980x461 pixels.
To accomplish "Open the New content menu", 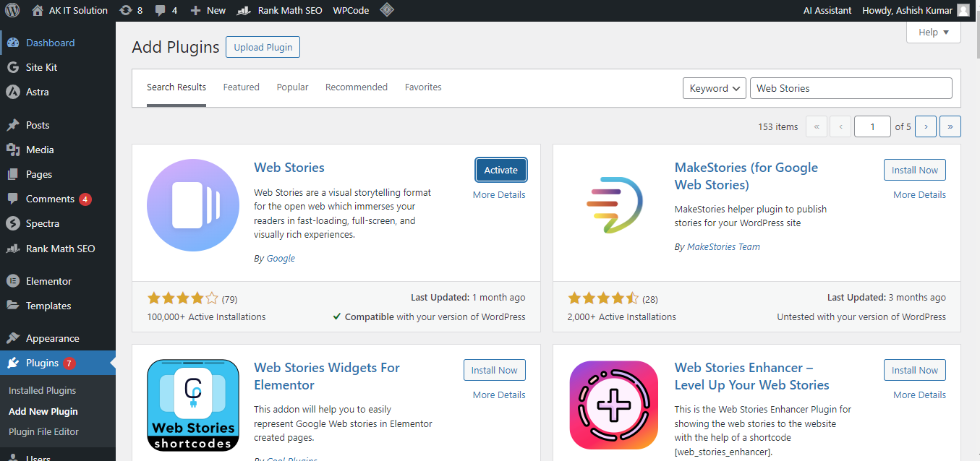I will pyautogui.click(x=208, y=10).
